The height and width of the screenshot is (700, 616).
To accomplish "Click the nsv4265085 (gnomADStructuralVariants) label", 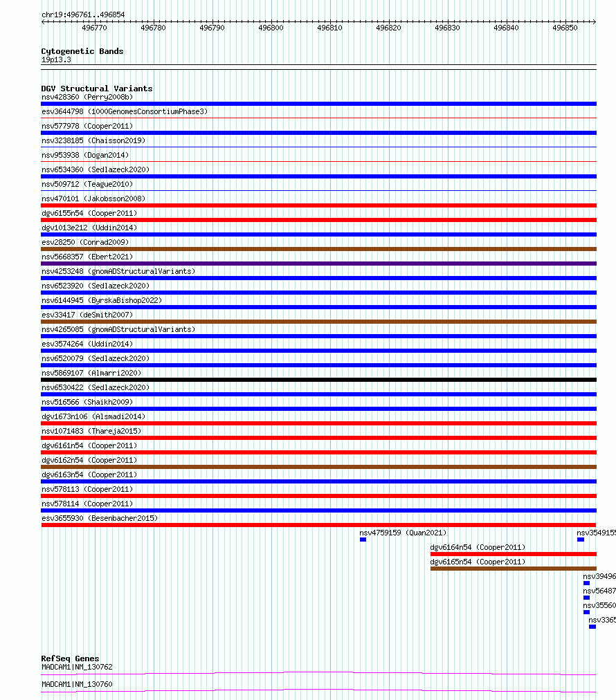I will [118, 329].
